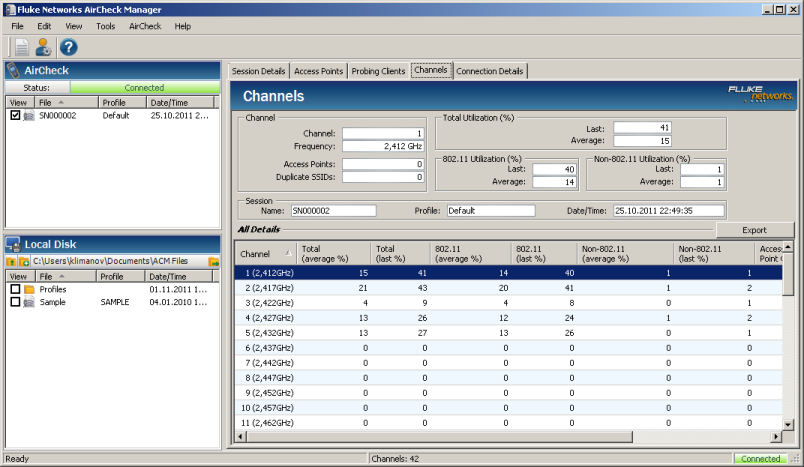Switch to the Connection Details tab

click(490, 71)
